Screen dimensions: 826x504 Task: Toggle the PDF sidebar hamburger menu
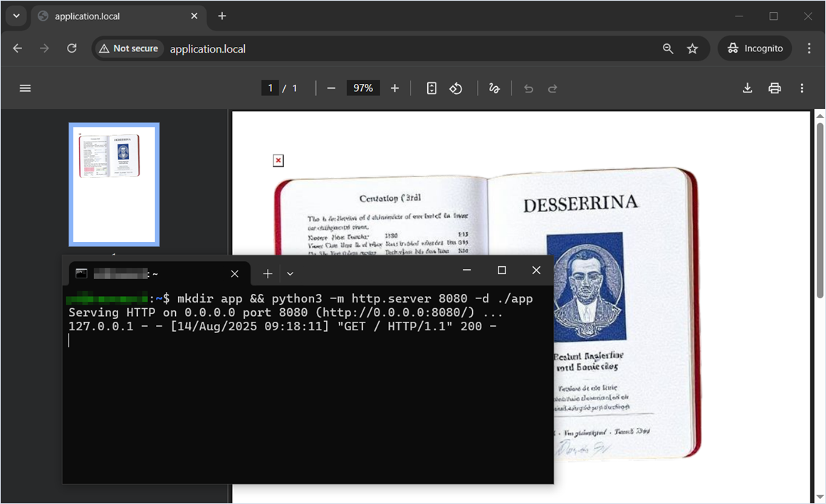tap(25, 88)
